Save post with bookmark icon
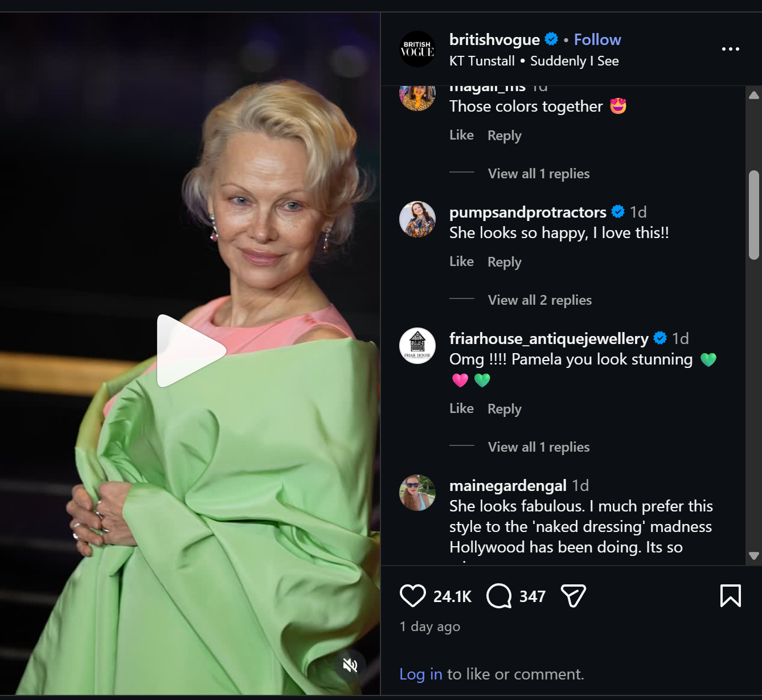This screenshot has height=700, width=762. [730, 596]
